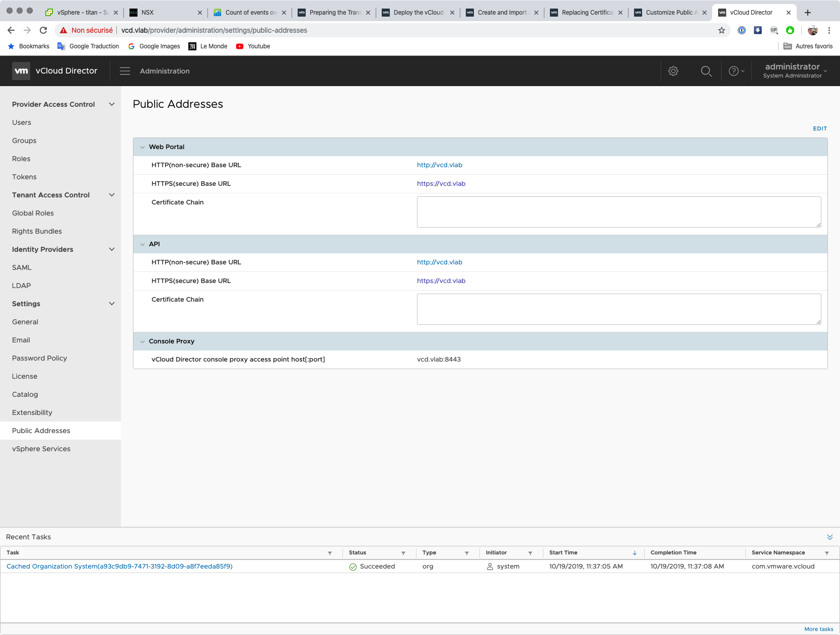Open Users in the sidebar
Screen dimensions: 840x635
click(x=22, y=122)
